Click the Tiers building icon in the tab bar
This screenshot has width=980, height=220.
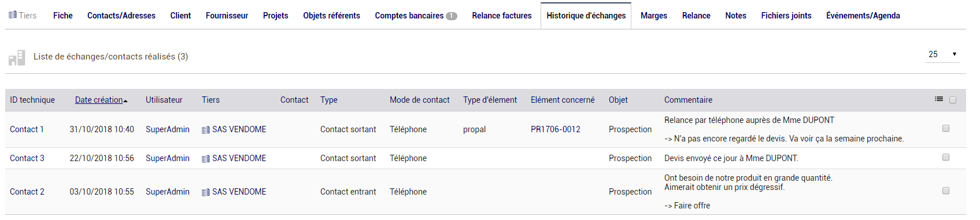13,15
